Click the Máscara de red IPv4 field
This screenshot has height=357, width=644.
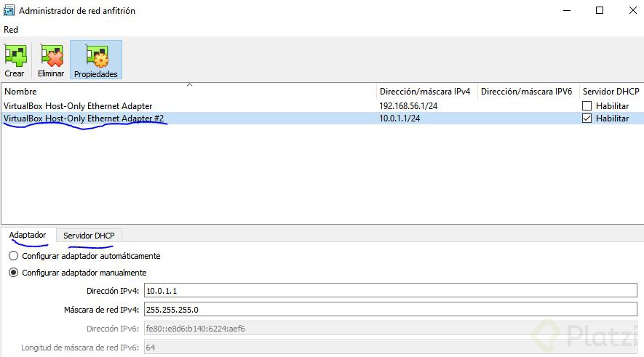(391, 310)
